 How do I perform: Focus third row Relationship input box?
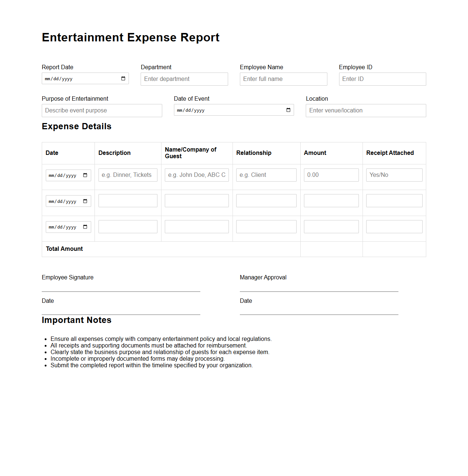pyautogui.click(x=266, y=227)
